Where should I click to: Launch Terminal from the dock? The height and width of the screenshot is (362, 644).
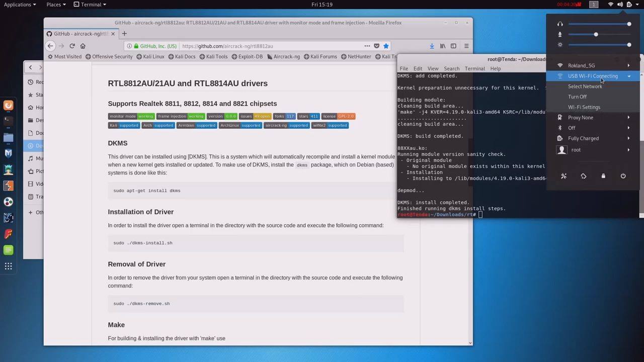(x=8, y=121)
